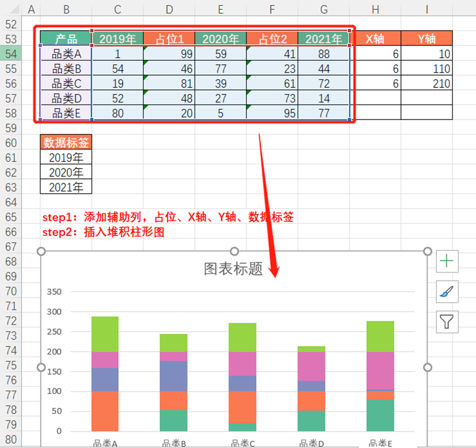476x448 pixels.
Task: Select column I header
Action: click(426, 9)
